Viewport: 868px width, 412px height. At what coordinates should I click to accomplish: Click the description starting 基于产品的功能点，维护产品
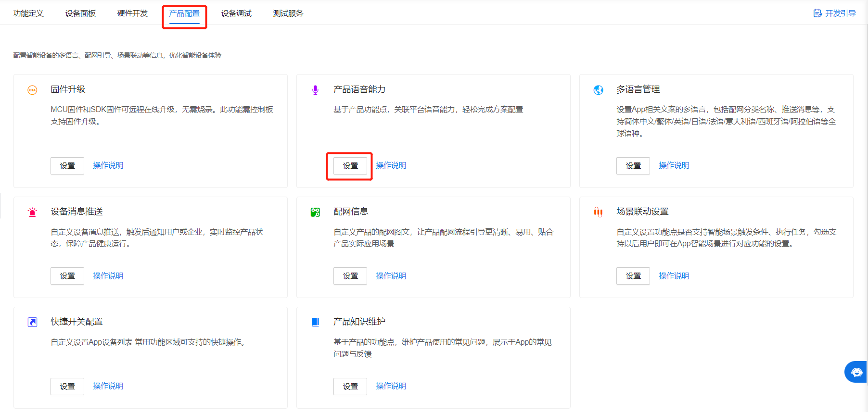point(443,348)
